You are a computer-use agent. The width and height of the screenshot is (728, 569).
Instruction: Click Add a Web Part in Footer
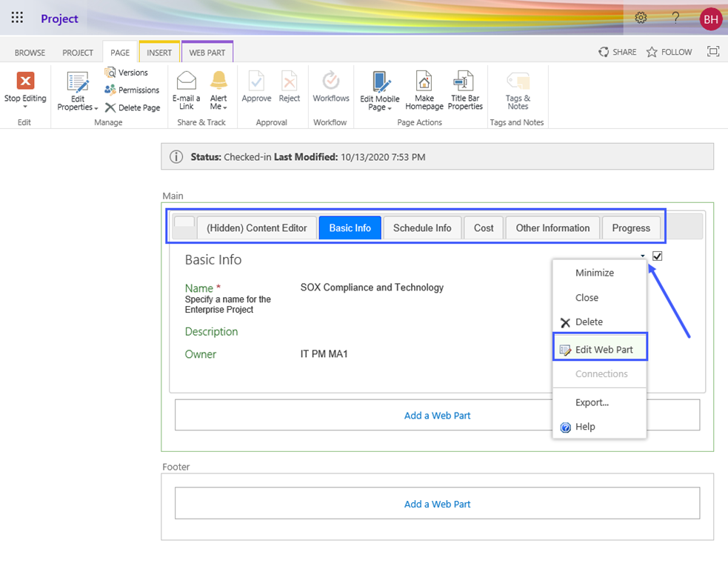437,504
